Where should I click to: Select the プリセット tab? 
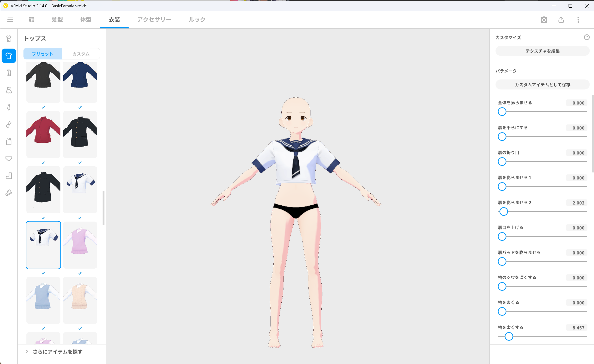click(43, 54)
